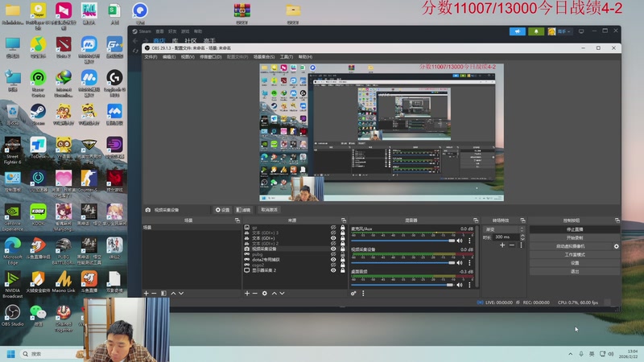Hide the 文本 (GDI+) source with its eye icon
The width and height of the screenshot is (644, 362).
pos(333,238)
